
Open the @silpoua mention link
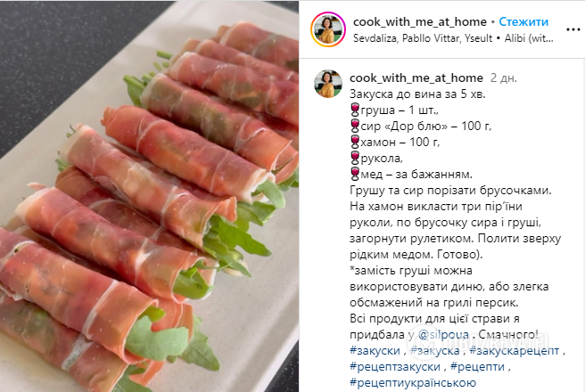(443, 334)
